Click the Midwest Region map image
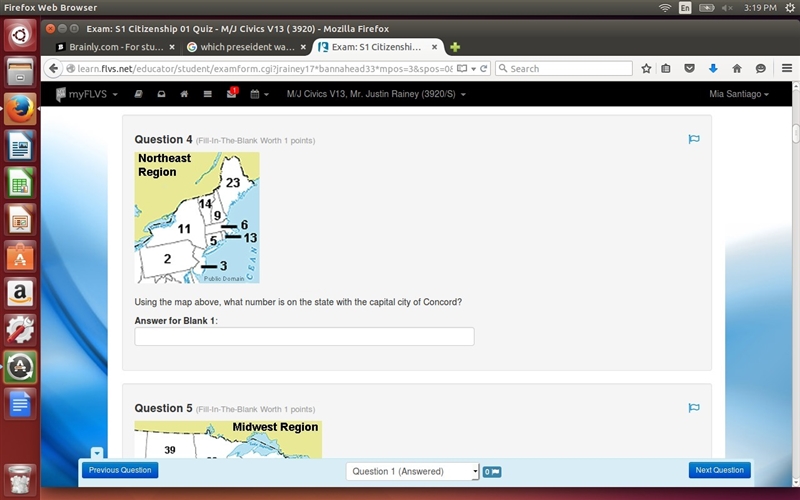Image resolution: width=800 pixels, height=500 pixels. tap(228, 439)
